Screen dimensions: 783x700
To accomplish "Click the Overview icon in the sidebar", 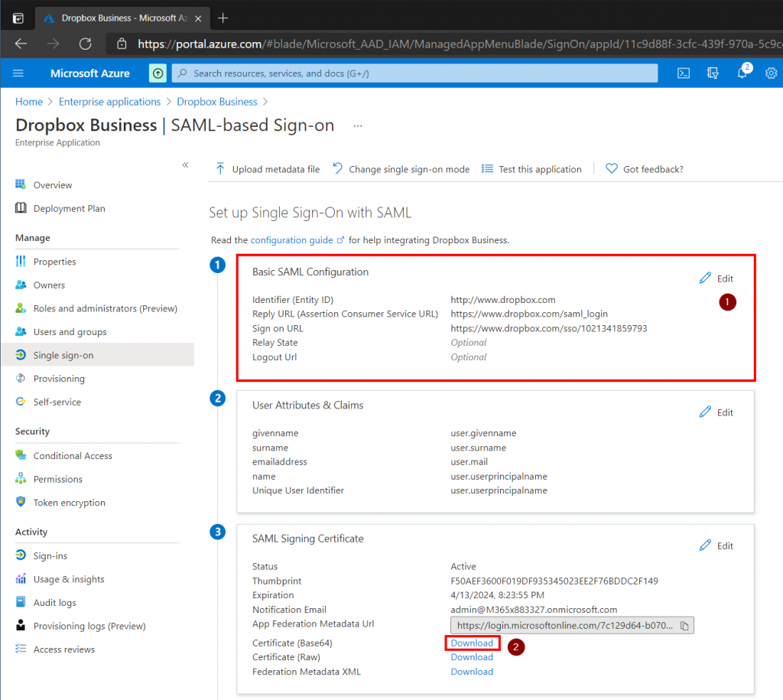I will [x=21, y=184].
